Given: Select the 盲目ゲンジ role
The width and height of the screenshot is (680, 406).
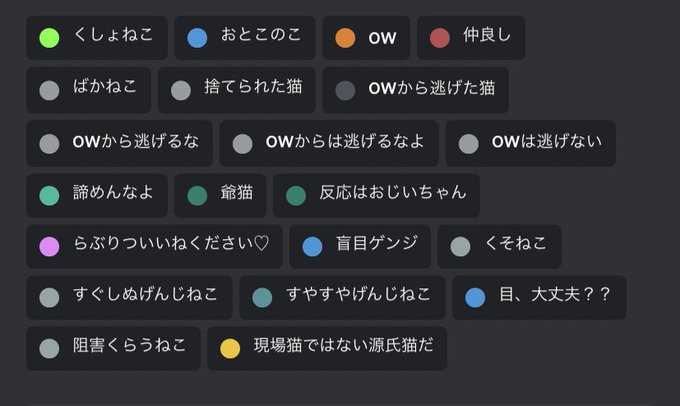Looking at the screenshot, I should pos(360,246).
